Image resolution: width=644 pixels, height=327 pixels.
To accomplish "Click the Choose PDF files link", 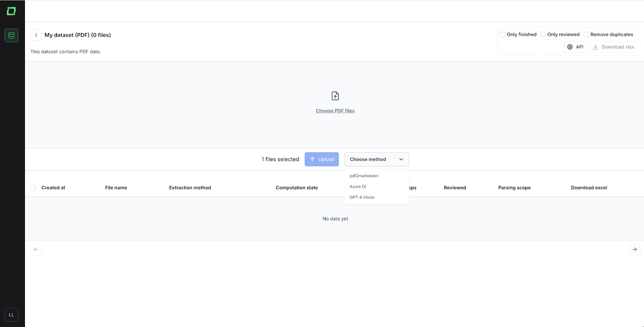I will (x=335, y=111).
